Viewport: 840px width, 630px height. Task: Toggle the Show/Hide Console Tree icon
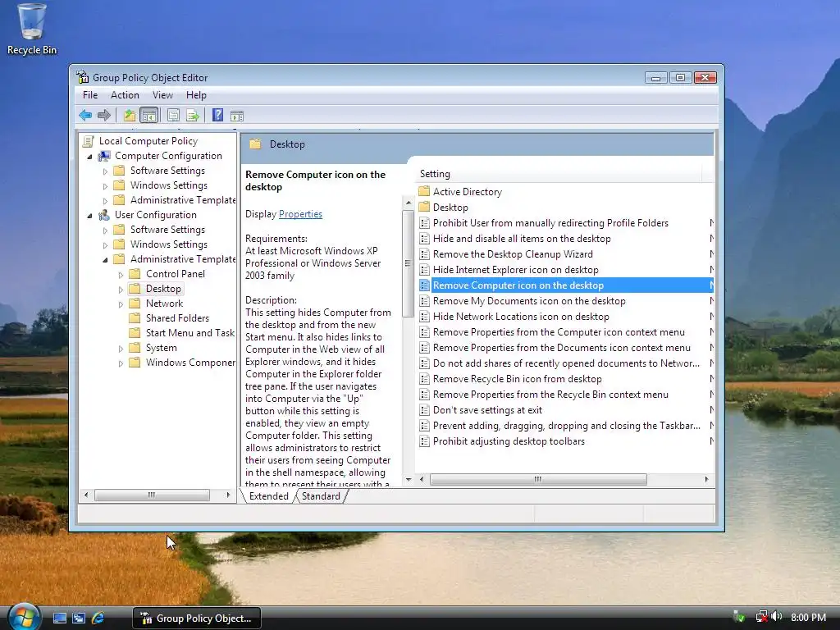point(149,115)
